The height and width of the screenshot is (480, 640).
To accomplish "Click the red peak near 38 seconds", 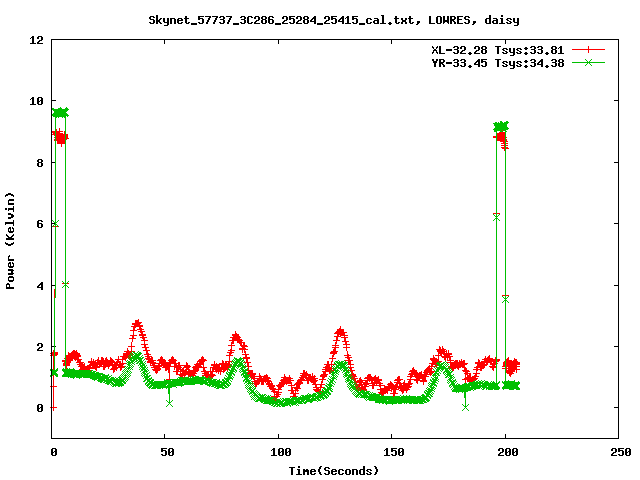I will coord(138,324).
